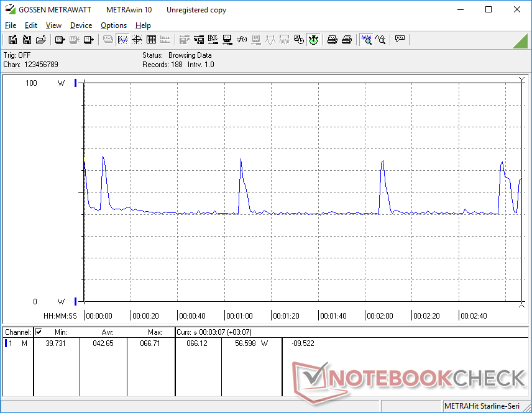Toggle the Channel checkbox in data panel
The image size is (532, 413).
(39, 332)
